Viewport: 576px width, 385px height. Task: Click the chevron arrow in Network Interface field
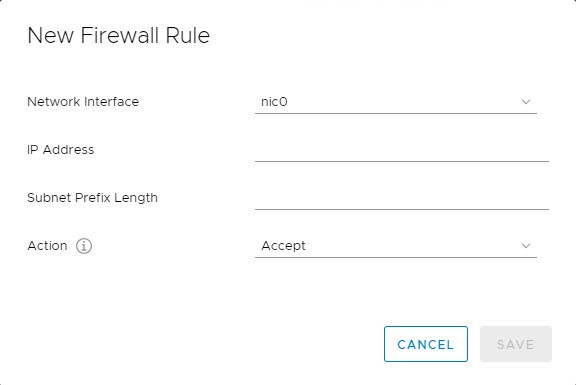point(526,102)
